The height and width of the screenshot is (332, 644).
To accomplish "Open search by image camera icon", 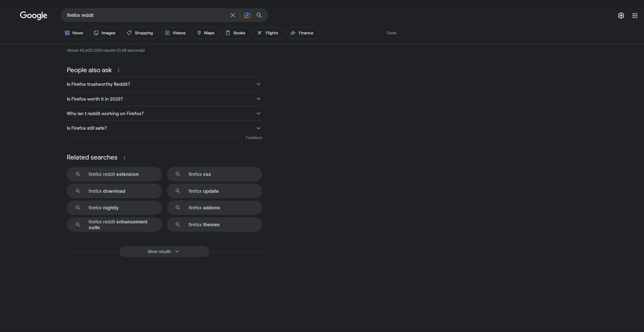I will tap(247, 15).
